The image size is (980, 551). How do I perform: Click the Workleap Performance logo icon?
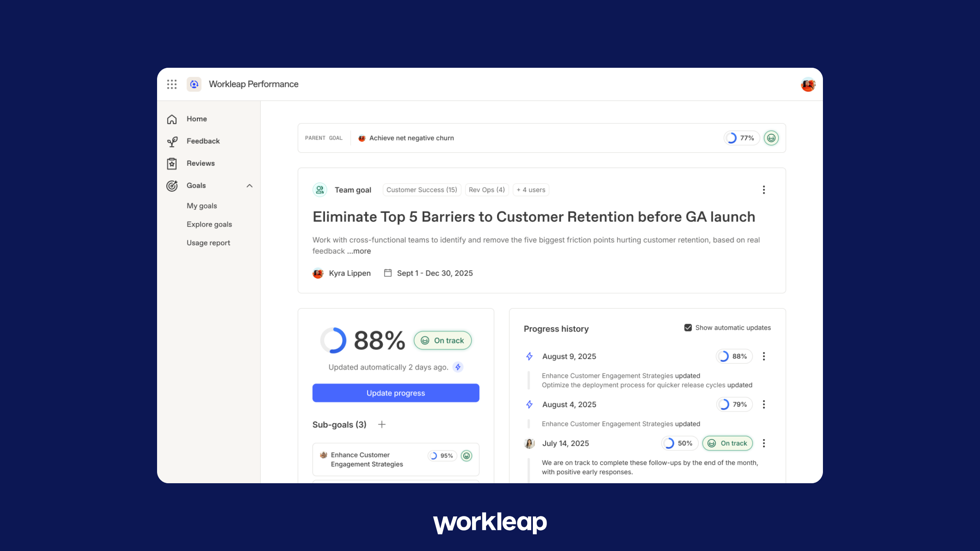click(194, 84)
